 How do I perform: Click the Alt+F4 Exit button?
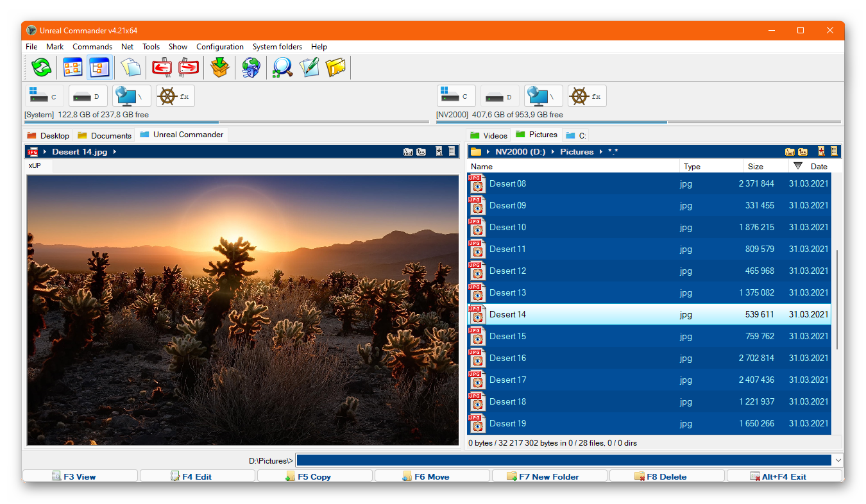point(785,476)
